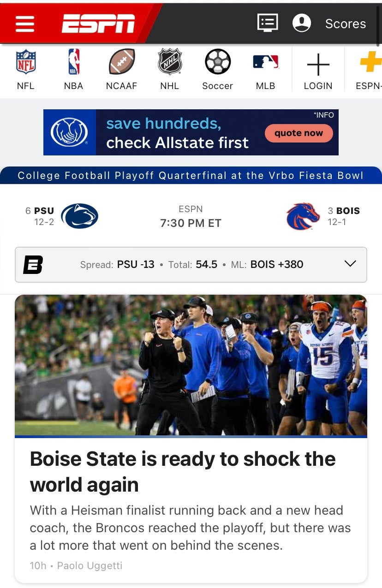The height and width of the screenshot is (588, 382).
Task: Click the quote now Allstate button
Action: pyautogui.click(x=298, y=132)
